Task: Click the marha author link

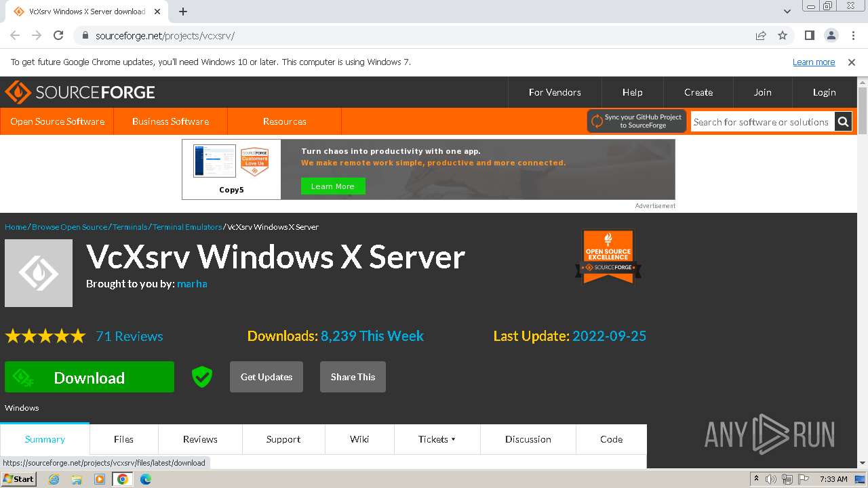Action: 192,284
